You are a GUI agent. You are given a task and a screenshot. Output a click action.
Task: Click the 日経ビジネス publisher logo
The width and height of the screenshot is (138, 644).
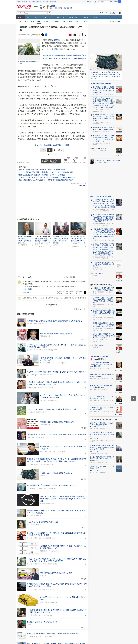pyautogui.click(x=77, y=35)
